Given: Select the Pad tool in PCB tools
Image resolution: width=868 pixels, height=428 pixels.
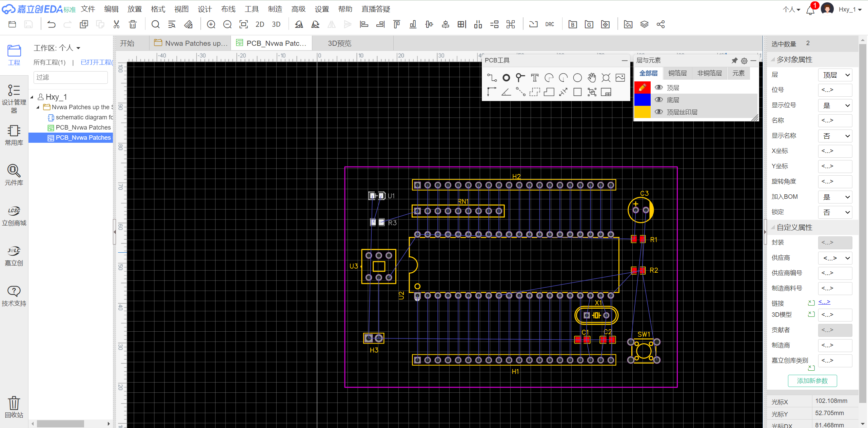Looking at the screenshot, I should click(506, 78).
